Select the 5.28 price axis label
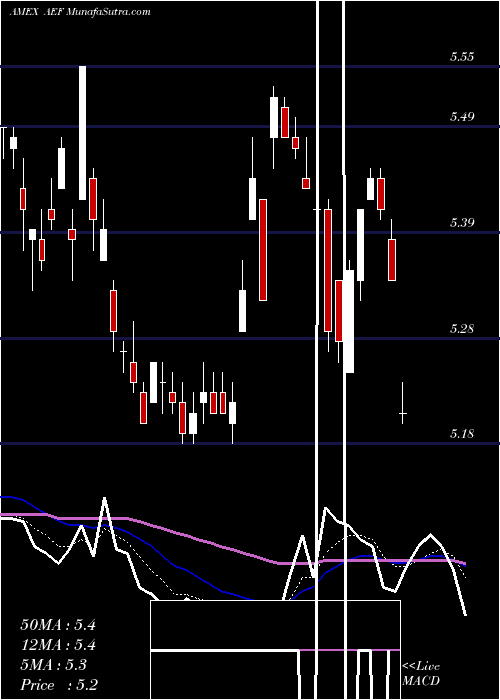 click(x=462, y=328)
